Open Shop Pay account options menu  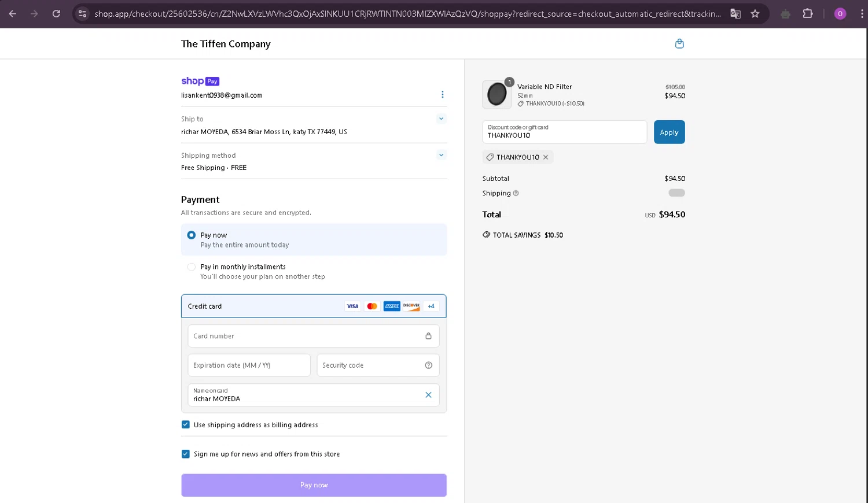(443, 94)
